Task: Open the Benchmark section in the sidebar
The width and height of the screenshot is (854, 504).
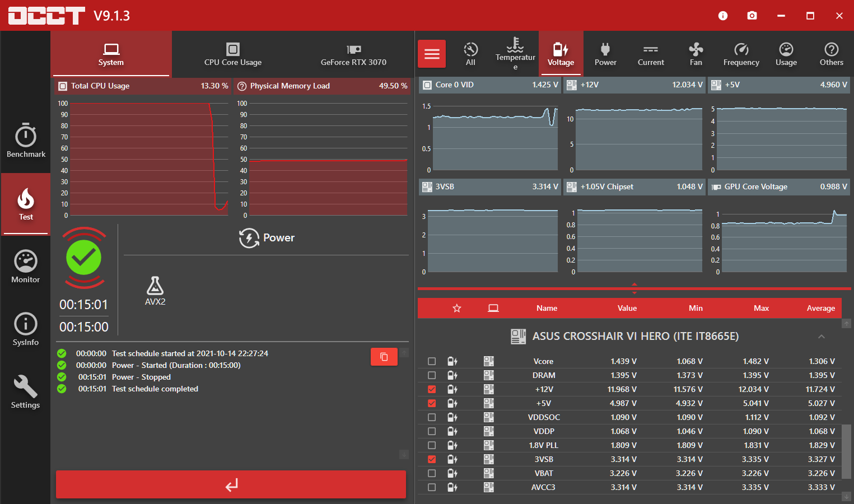Action: [x=26, y=141]
